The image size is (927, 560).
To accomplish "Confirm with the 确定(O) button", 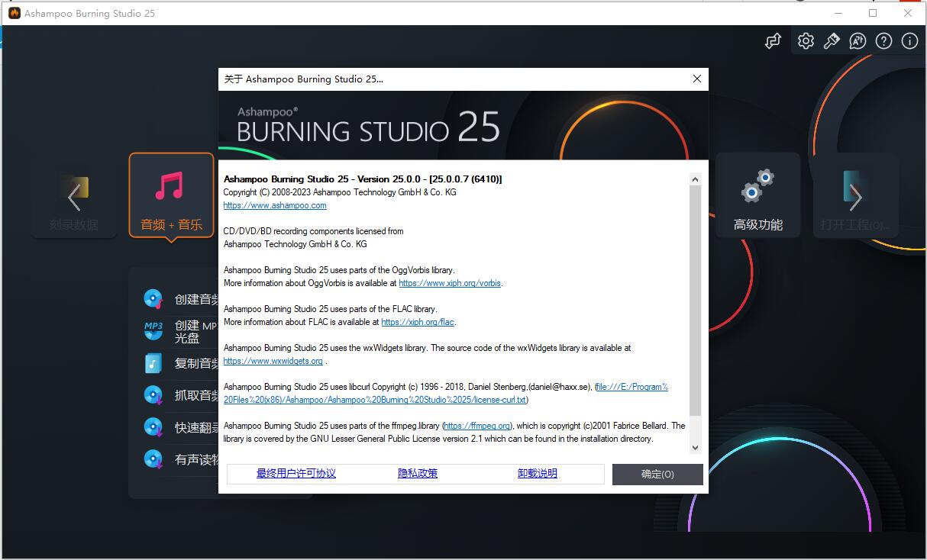I will (657, 474).
